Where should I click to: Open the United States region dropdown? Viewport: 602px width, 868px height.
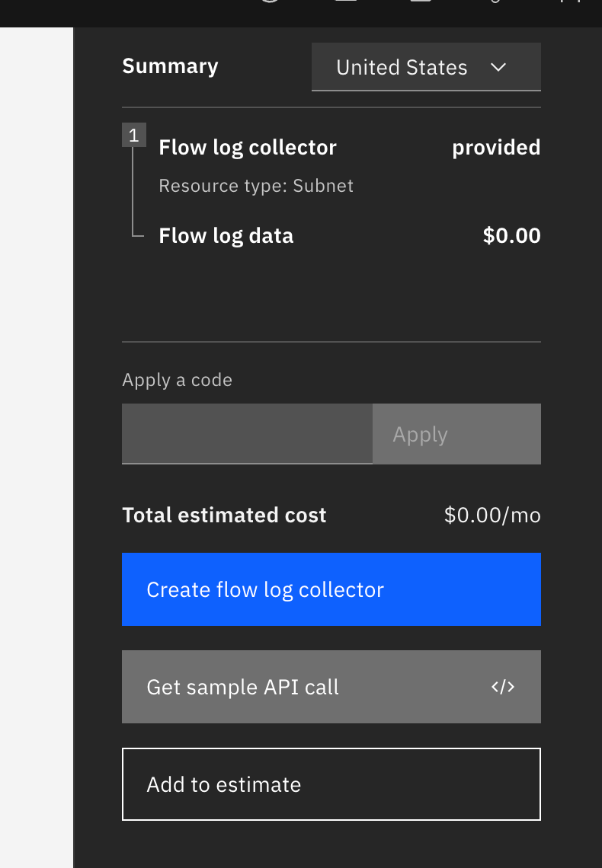(425, 67)
